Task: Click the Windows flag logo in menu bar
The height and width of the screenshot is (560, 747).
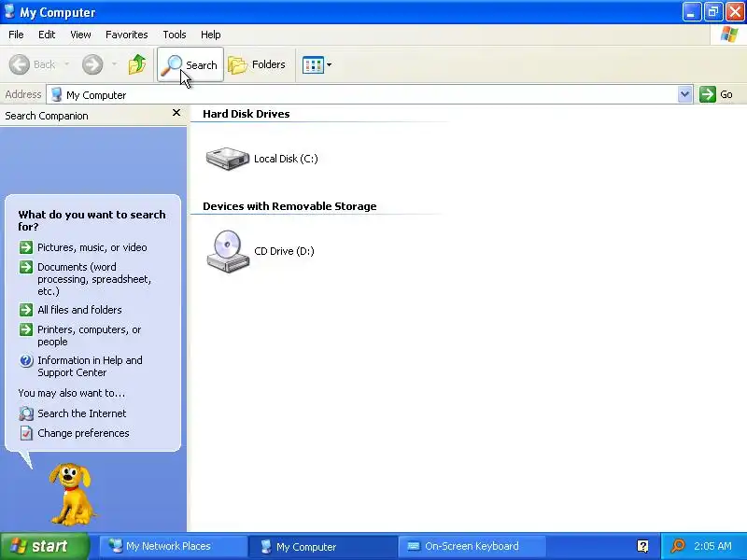Action: tap(729, 35)
